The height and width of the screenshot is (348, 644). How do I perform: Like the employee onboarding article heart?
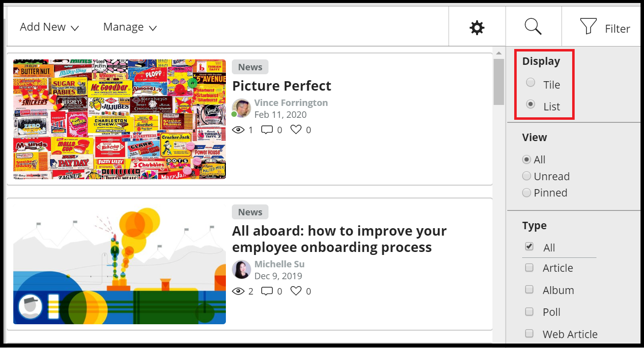pos(296,291)
